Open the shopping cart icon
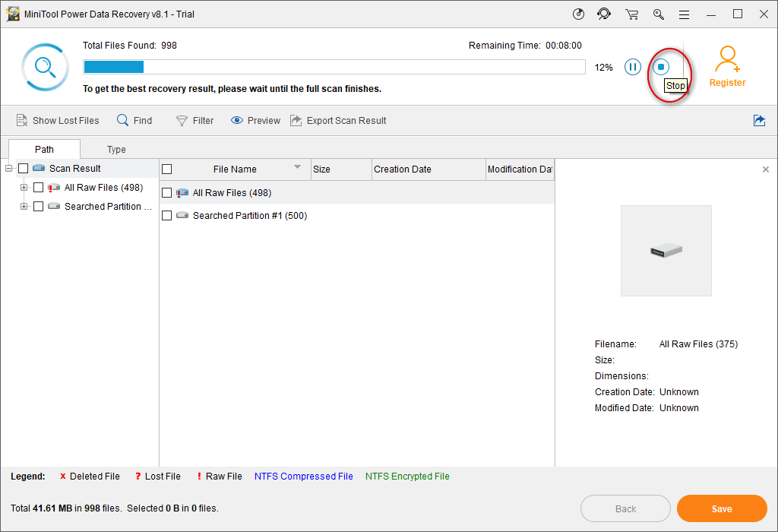The height and width of the screenshot is (532, 778). coord(631,14)
